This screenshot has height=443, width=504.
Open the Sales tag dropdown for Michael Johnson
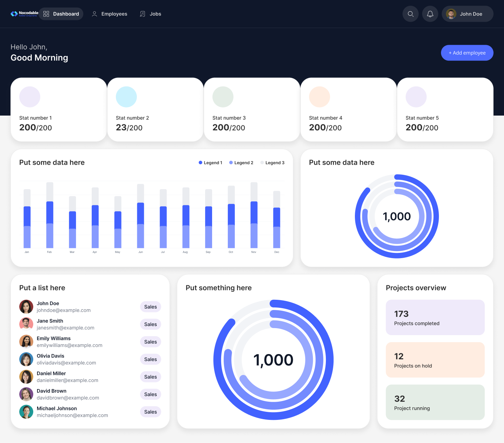point(150,411)
